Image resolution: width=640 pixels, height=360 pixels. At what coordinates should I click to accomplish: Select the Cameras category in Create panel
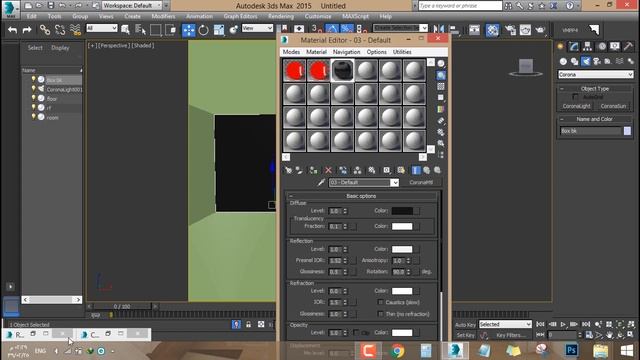click(597, 61)
